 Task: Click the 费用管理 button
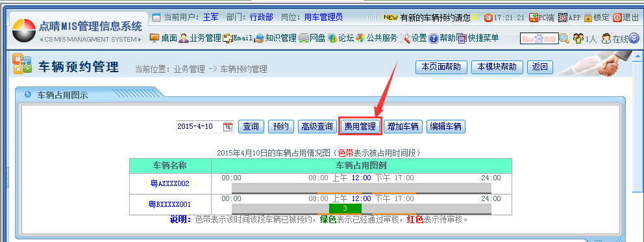click(360, 127)
